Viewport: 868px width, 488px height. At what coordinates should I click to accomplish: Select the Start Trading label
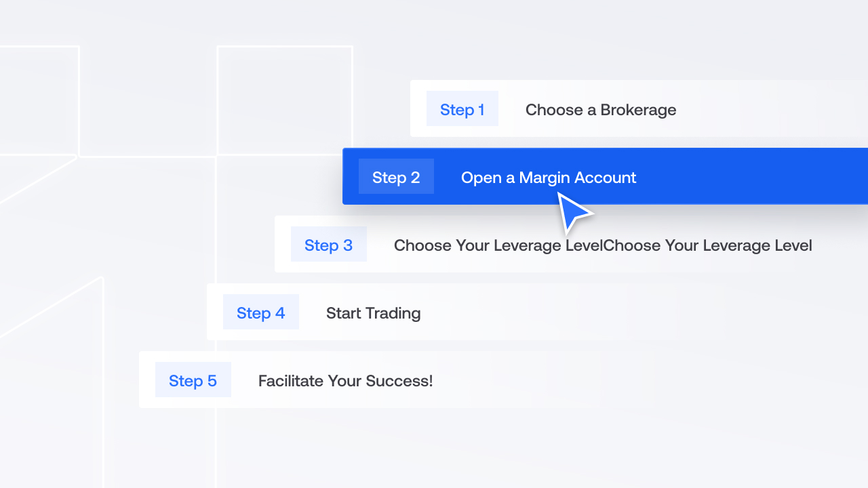pyautogui.click(x=374, y=313)
